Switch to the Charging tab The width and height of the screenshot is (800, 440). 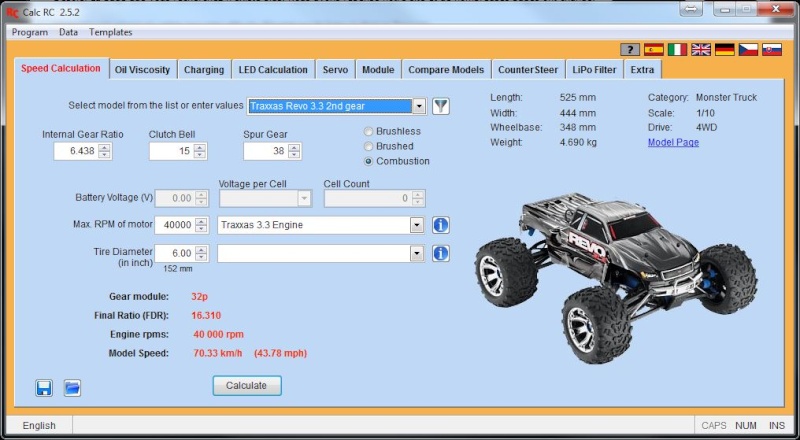point(204,70)
